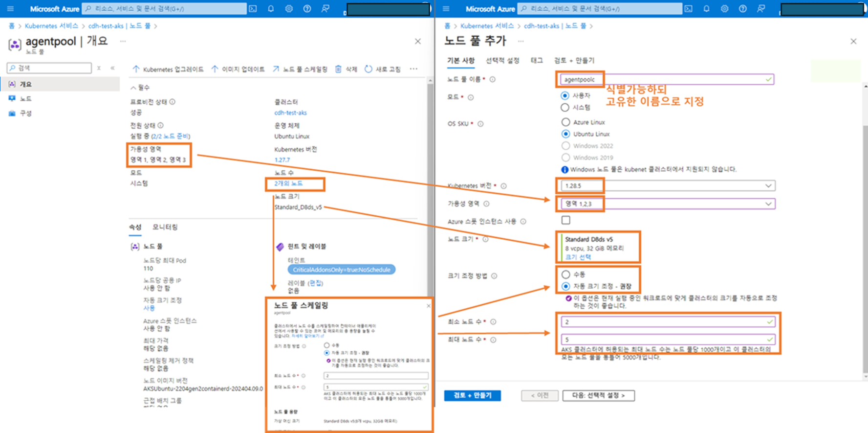Switch to 모니터링 tab in overview
Screen dimensions: 868x433
click(x=165, y=227)
